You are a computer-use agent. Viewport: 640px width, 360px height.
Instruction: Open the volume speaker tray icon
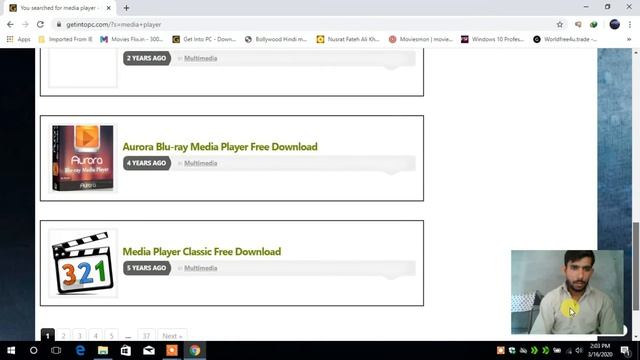579,350
